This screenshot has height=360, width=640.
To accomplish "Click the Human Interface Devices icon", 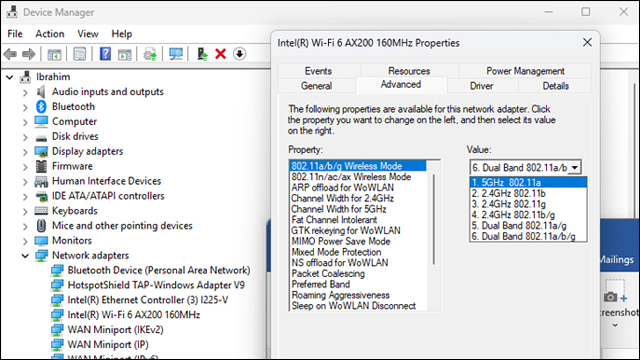I will coord(41,181).
